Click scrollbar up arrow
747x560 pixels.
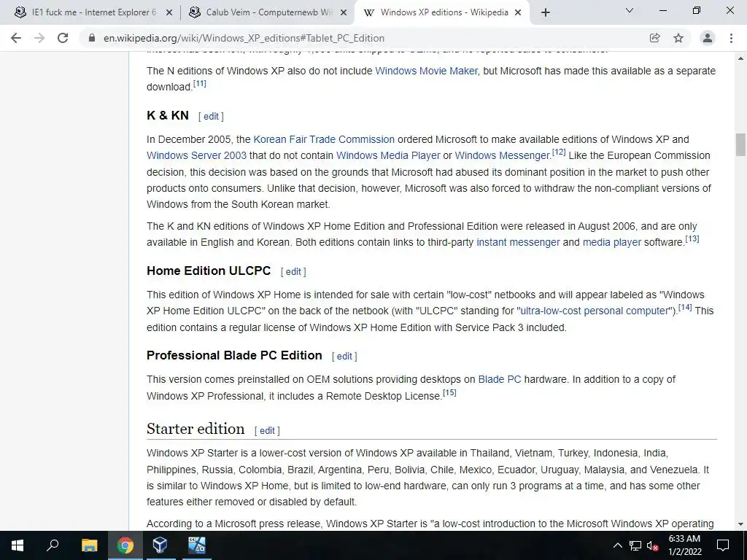pos(740,58)
